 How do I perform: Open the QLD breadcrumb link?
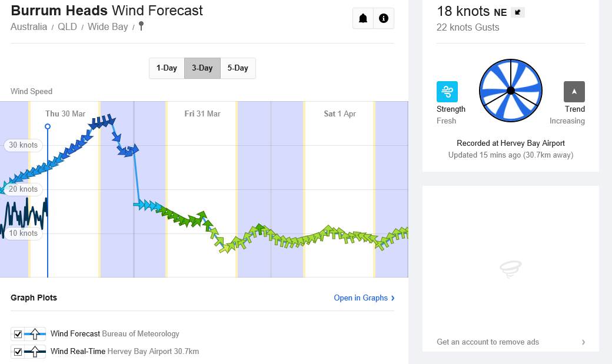67,27
